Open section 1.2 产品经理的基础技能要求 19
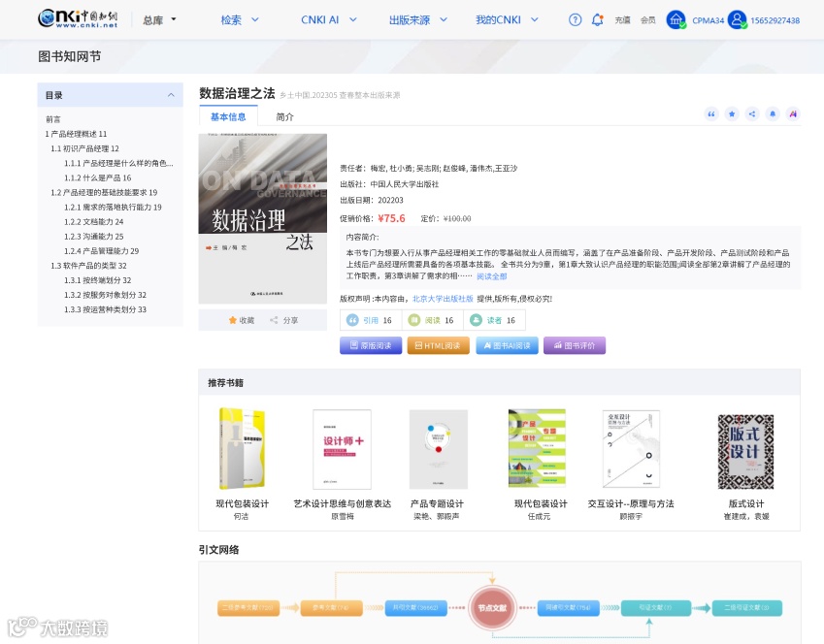Viewport: 824px width, 644px height. (104, 192)
